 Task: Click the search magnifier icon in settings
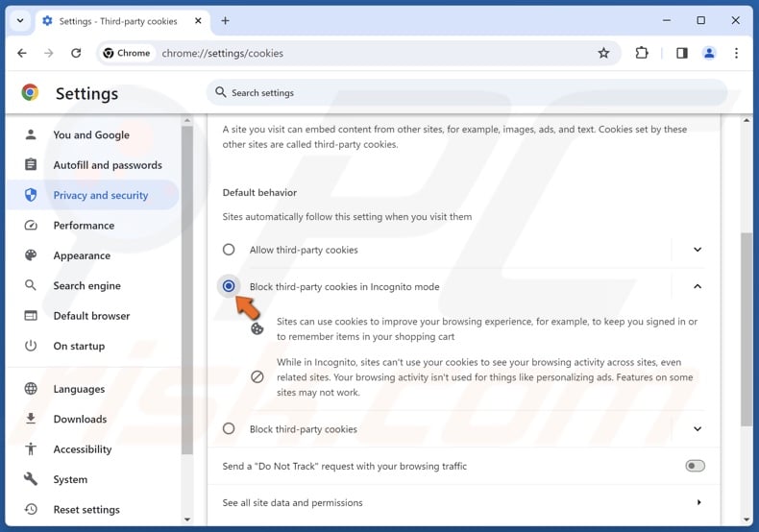[221, 92]
